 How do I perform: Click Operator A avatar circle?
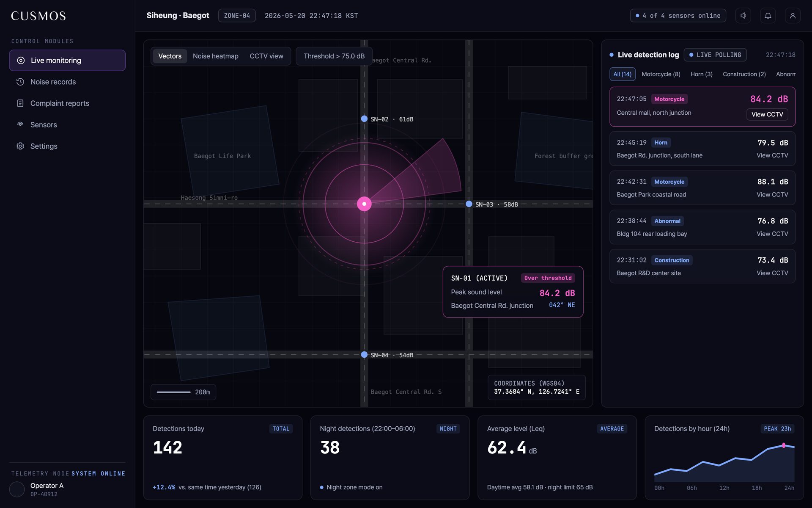[x=17, y=489]
